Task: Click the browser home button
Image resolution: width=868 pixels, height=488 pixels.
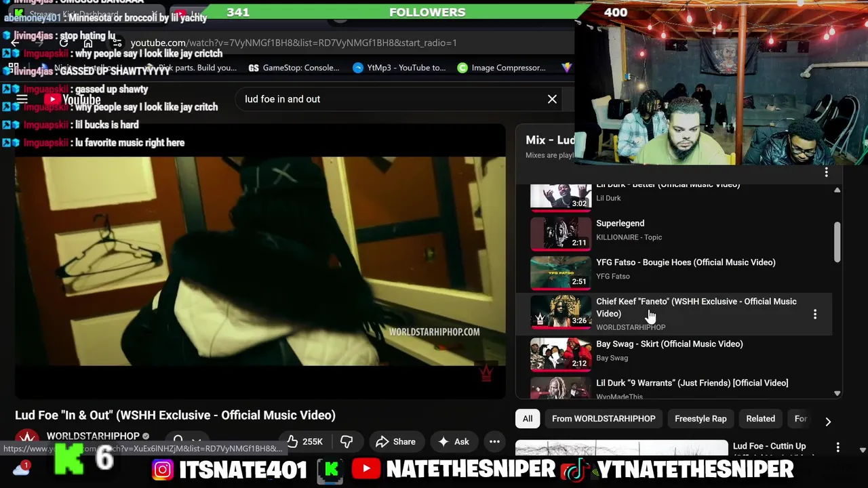Action: (88, 43)
